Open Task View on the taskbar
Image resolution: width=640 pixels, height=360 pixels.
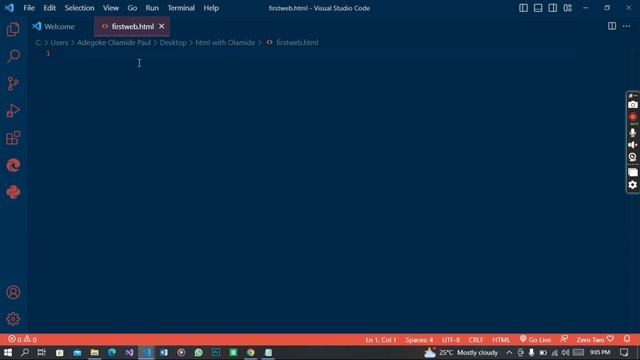(x=41, y=352)
